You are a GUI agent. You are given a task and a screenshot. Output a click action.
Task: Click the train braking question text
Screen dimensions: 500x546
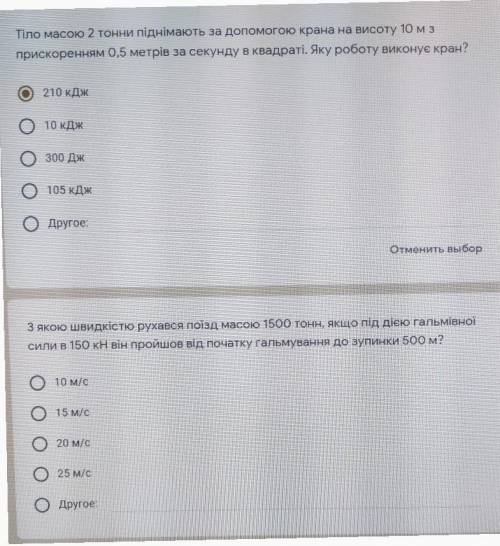(x=251, y=333)
